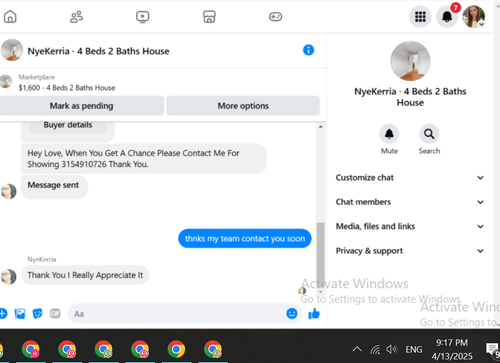
Task: Open the Gaming controller icon
Action: [276, 17]
